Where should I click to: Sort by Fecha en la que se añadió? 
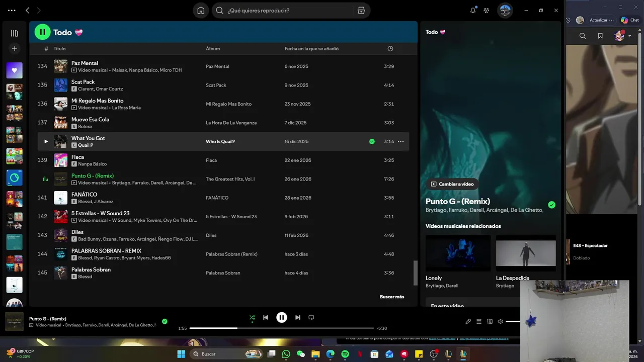(x=311, y=49)
